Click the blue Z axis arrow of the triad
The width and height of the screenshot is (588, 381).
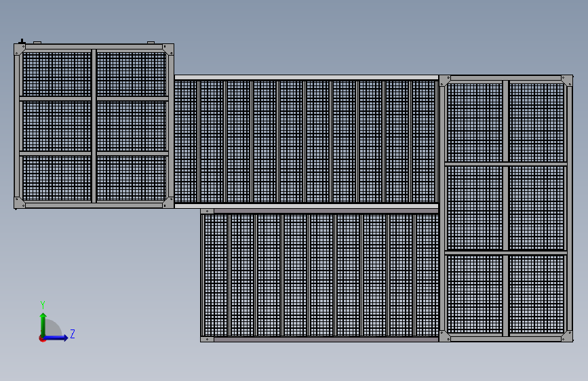tap(56, 338)
